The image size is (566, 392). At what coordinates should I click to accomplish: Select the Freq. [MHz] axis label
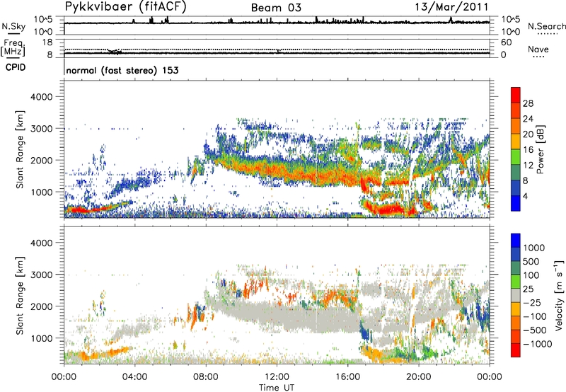[13, 47]
